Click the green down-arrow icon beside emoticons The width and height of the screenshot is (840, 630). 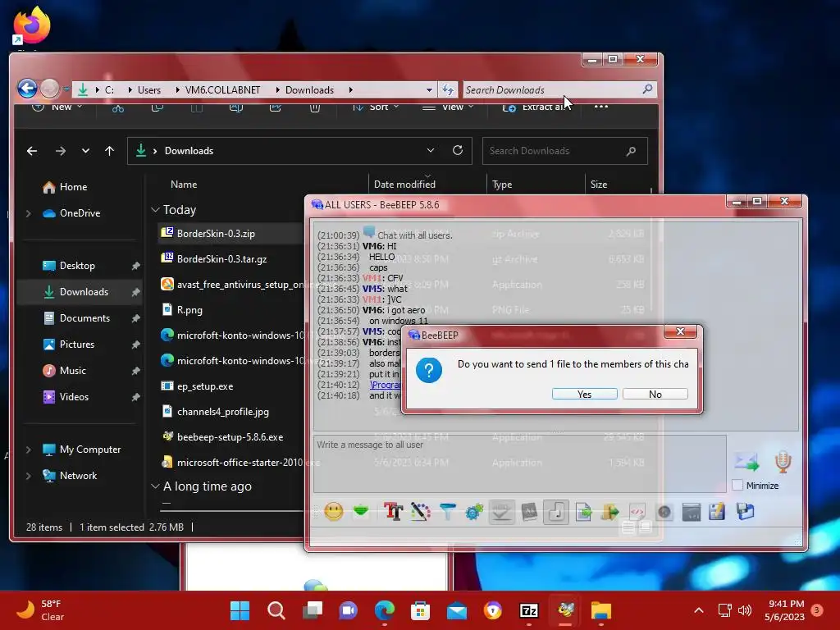tap(361, 512)
